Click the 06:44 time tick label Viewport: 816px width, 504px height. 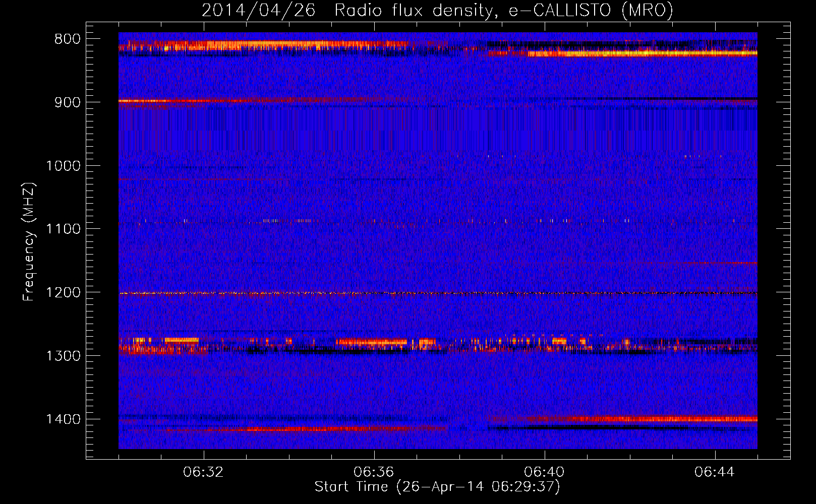point(715,472)
